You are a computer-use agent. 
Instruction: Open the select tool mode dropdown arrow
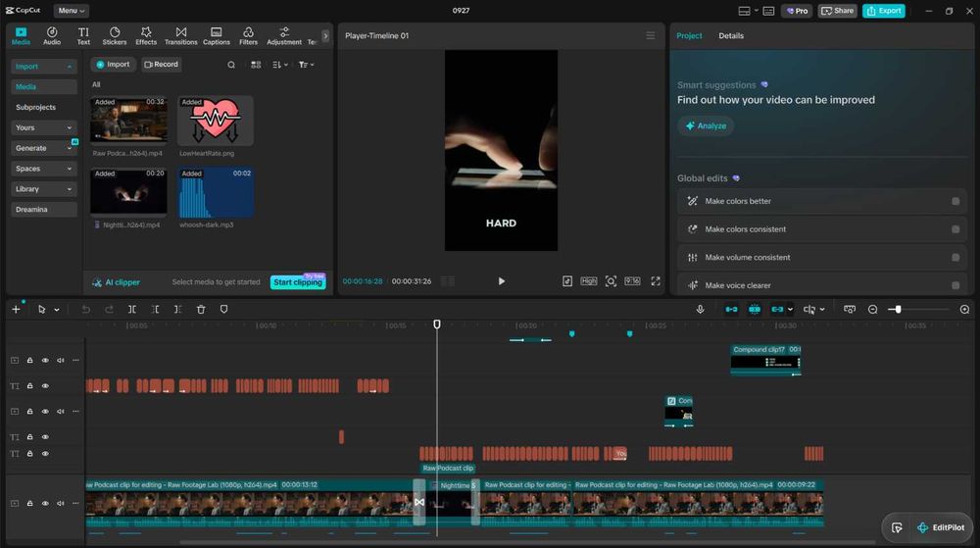(56, 310)
